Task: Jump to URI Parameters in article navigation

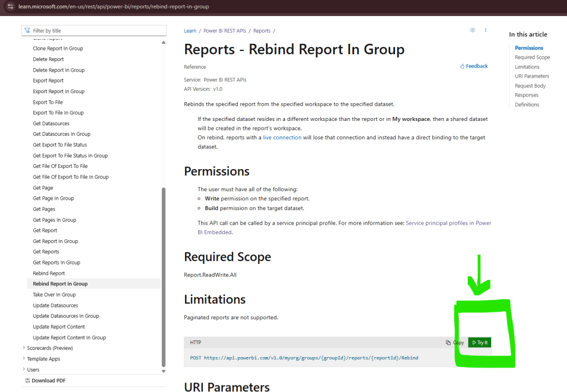Action: [532, 76]
